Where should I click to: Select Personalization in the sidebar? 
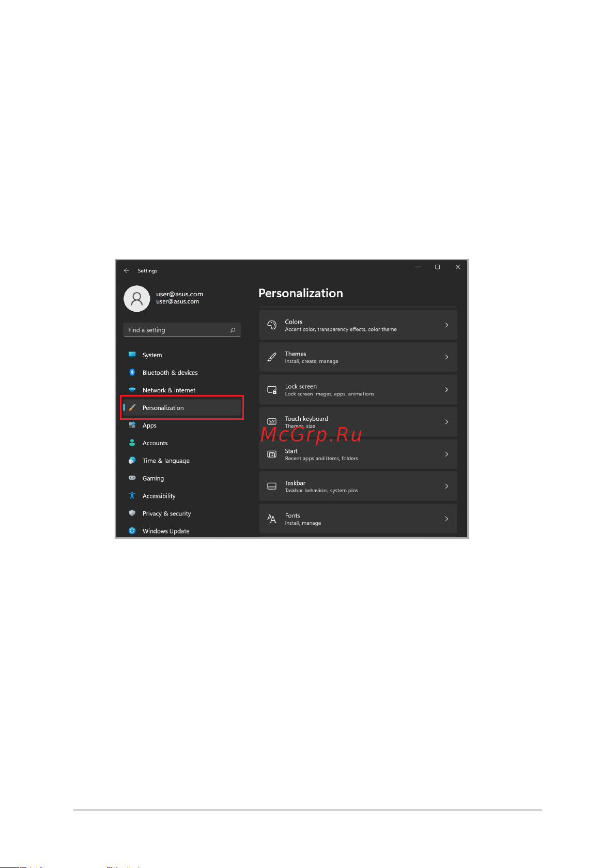click(182, 407)
